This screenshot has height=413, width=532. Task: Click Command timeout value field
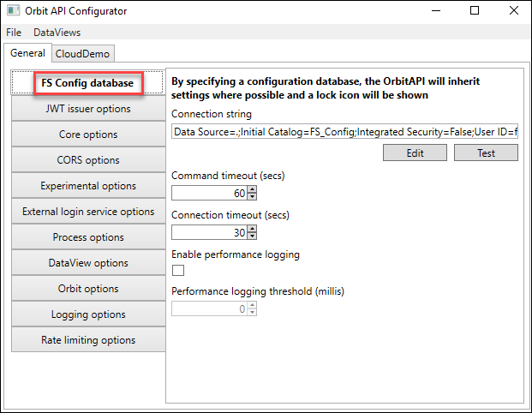[x=209, y=193]
